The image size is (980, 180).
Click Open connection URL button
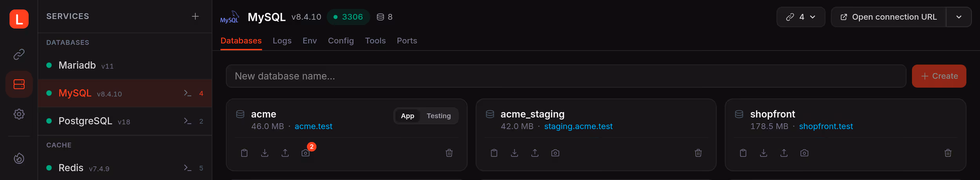click(x=888, y=17)
